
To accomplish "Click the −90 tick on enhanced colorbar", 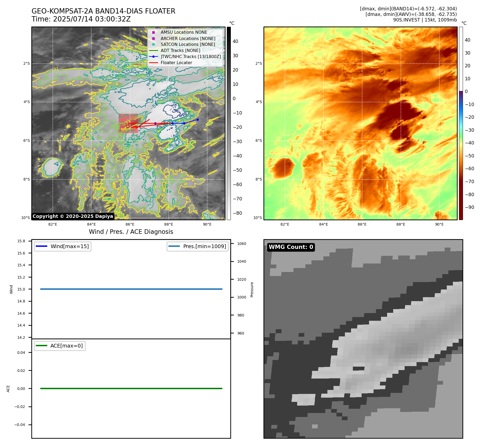I will point(469,207).
